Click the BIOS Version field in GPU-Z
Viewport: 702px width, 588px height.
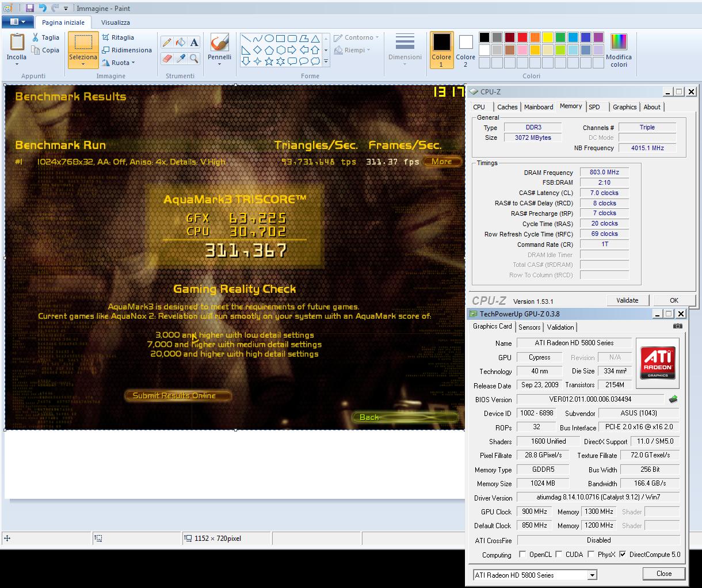590,399
